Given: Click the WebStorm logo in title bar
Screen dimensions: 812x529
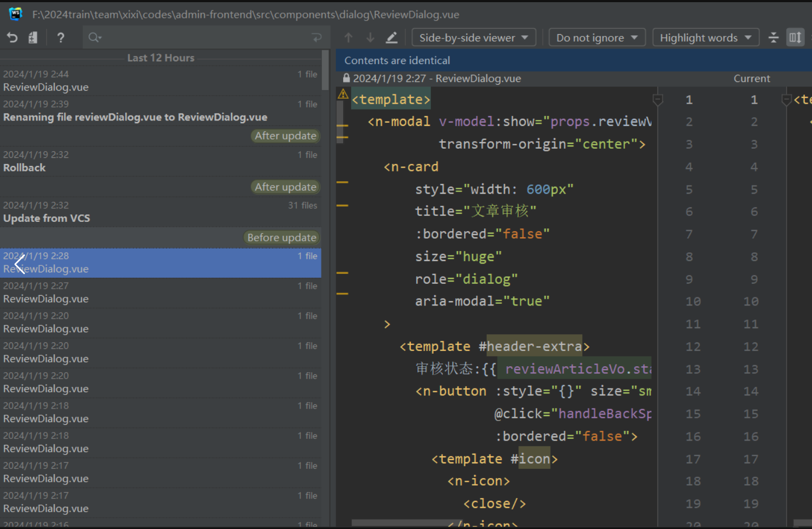Looking at the screenshot, I should click(x=15, y=14).
